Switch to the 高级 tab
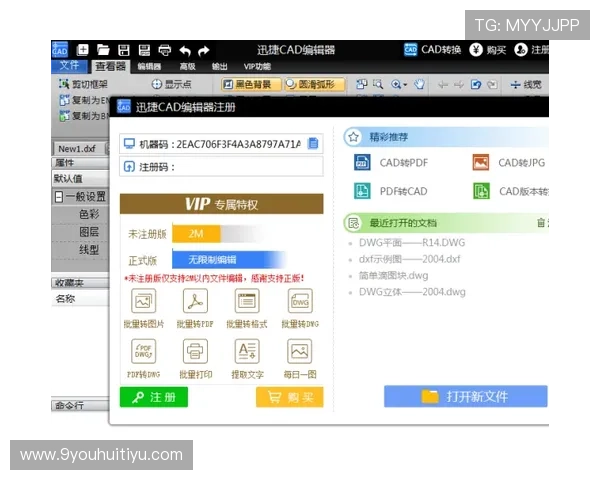 pyautogui.click(x=188, y=67)
